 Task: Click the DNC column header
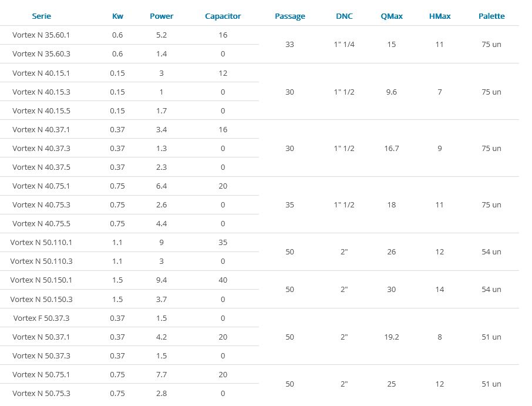(344, 16)
